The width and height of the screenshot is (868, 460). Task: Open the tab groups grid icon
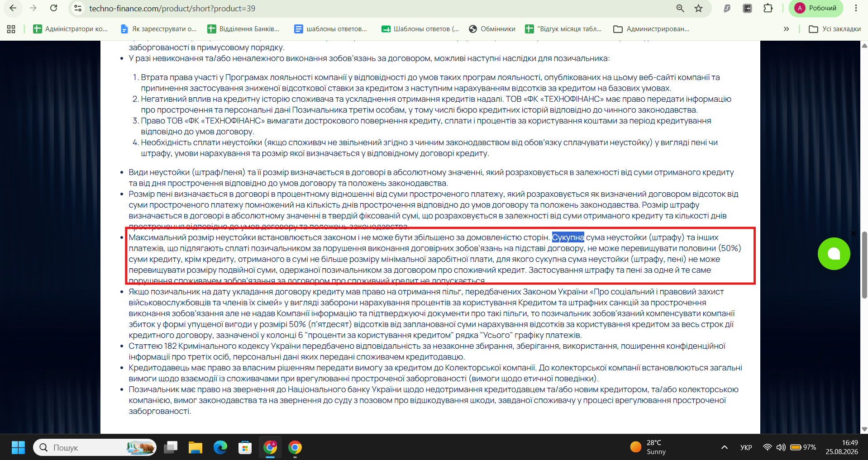coord(11,29)
